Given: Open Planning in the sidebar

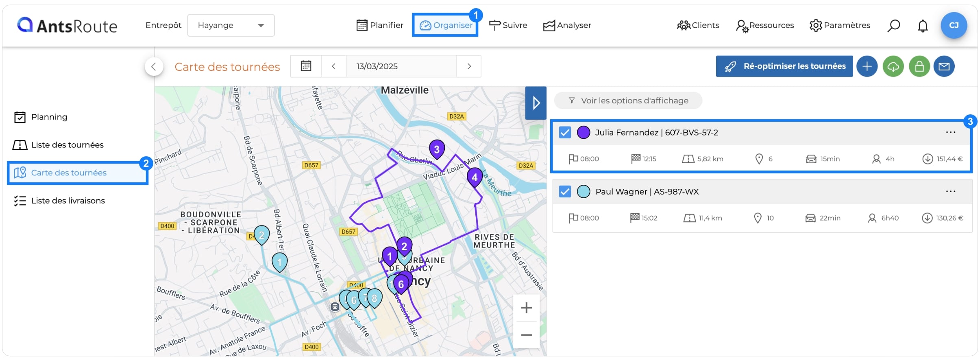Looking at the screenshot, I should coord(41,117).
